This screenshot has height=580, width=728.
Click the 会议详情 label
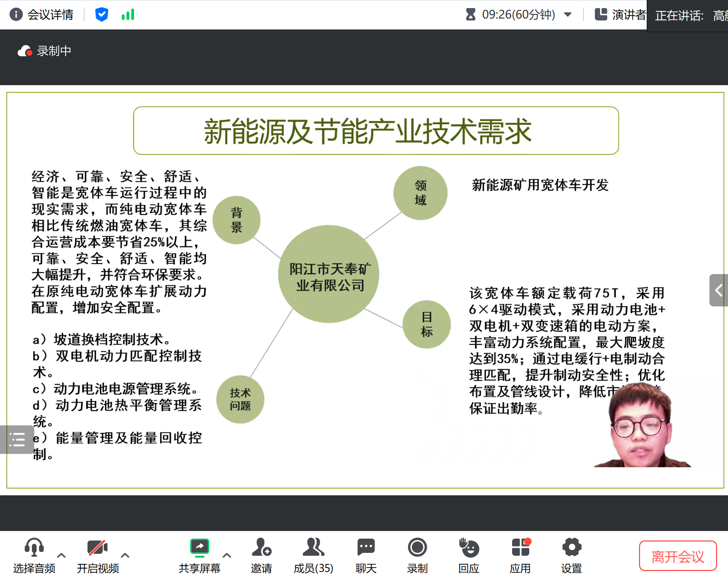pos(50,15)
